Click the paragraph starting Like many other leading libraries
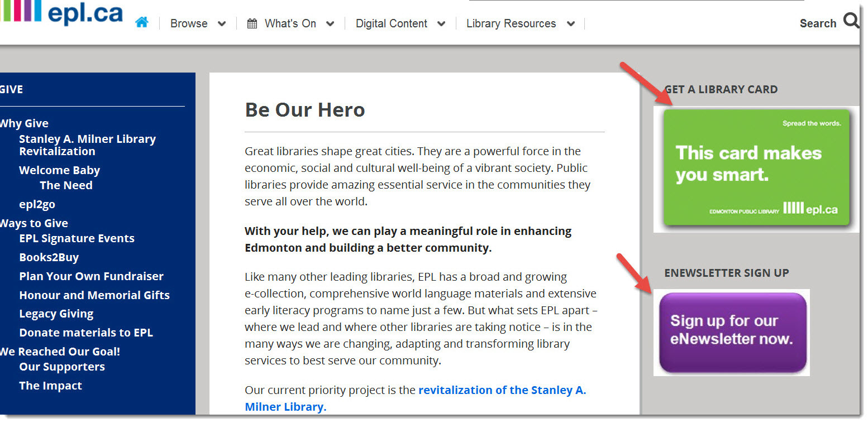 421,319
